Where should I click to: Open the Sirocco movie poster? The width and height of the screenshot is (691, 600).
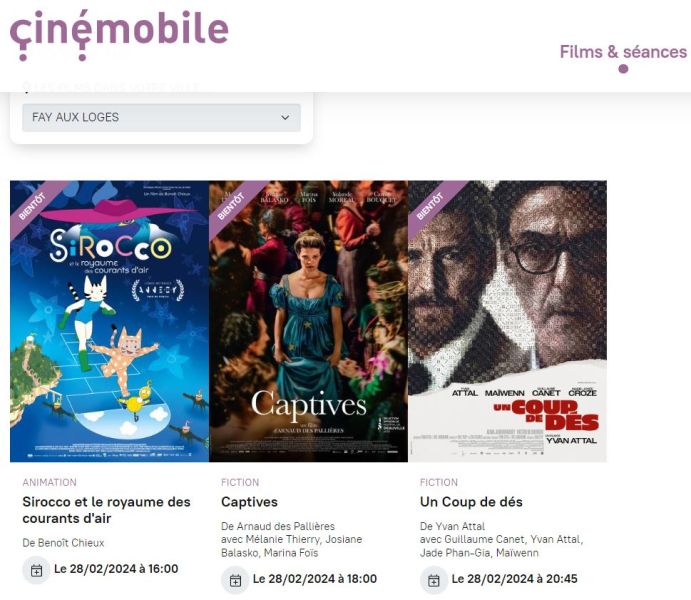(x=109, y=321)
